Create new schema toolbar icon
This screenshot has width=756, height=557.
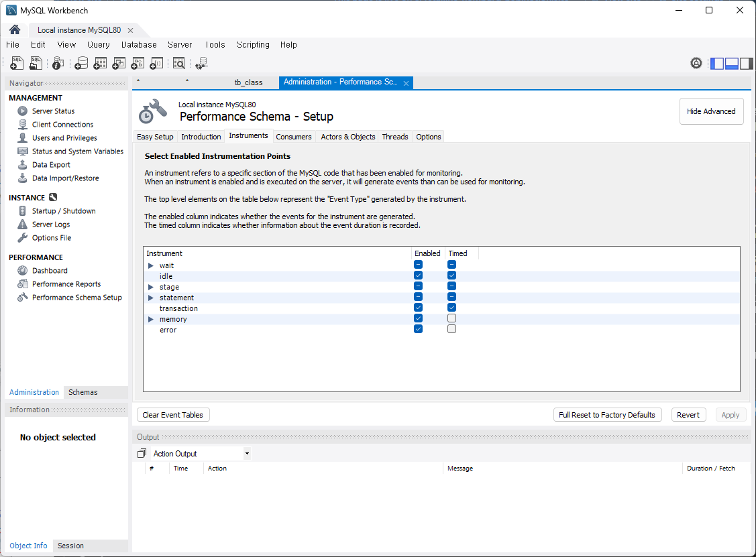point(81,63)
